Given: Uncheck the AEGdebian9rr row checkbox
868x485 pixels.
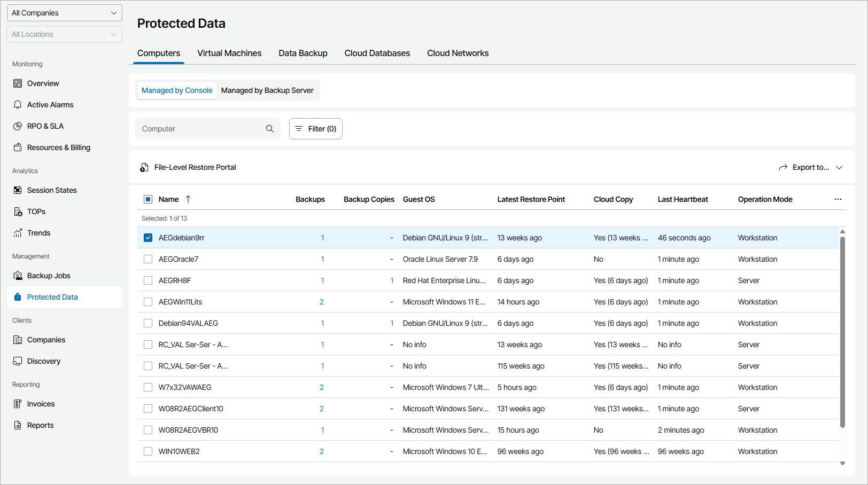Looking at the screenshot, I should (148, 238).
